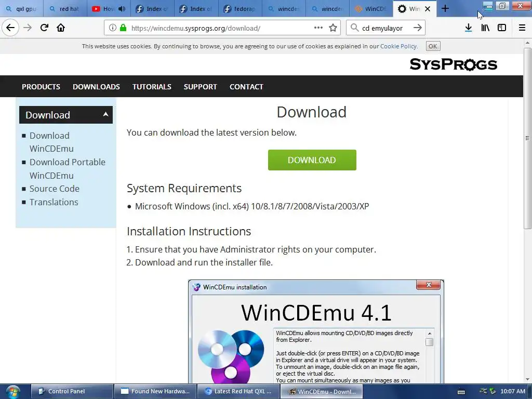Click the cd emyulayor search field
This screenshot has width=532, height=399.
pyautogui.click(x=386, y=28)
